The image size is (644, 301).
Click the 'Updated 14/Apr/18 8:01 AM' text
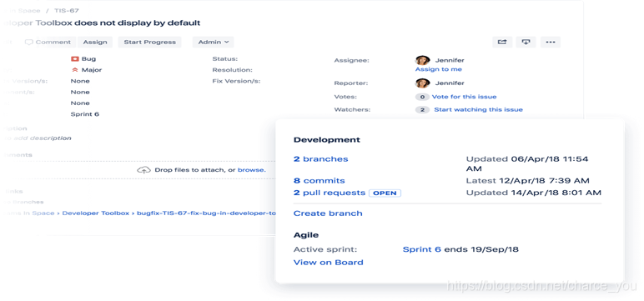point(534,193)
